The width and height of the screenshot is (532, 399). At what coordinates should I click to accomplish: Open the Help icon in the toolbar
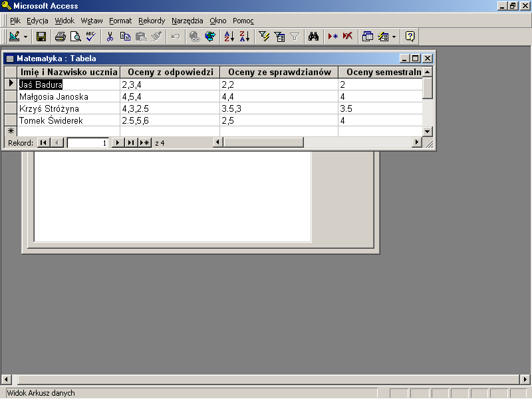click(410, 37)
